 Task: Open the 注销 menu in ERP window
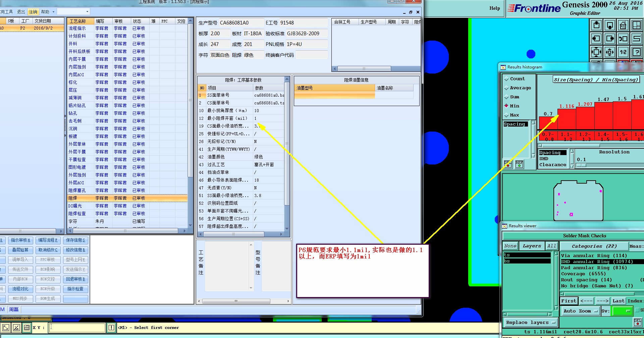(x=33, y=12)
